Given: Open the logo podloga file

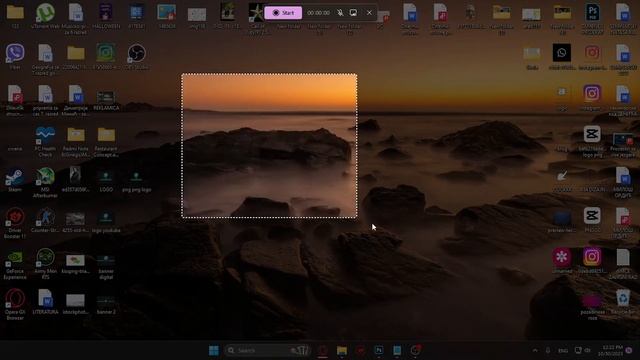Looking at the screenshot, I should coord(106,221).
